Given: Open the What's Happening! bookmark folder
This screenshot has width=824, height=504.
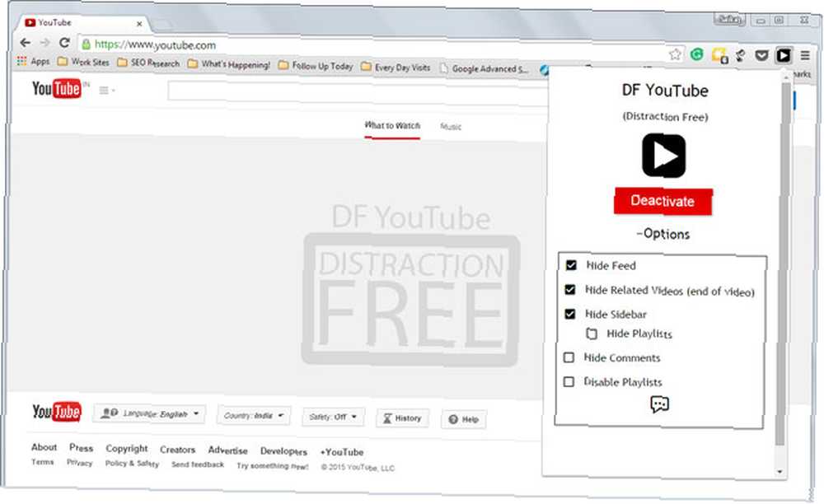Looking at the screenshot, I should coord(229,64).
